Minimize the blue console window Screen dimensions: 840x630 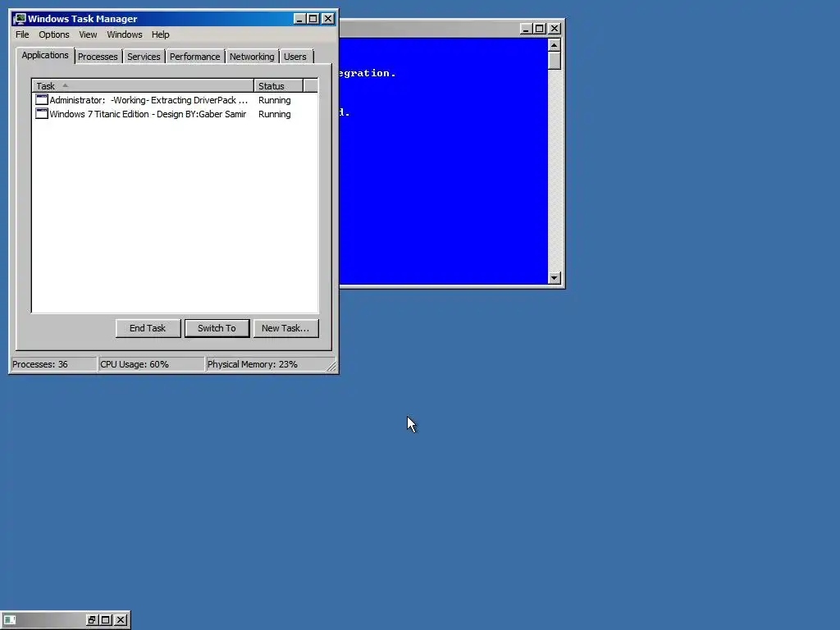(x=526, y=29)
